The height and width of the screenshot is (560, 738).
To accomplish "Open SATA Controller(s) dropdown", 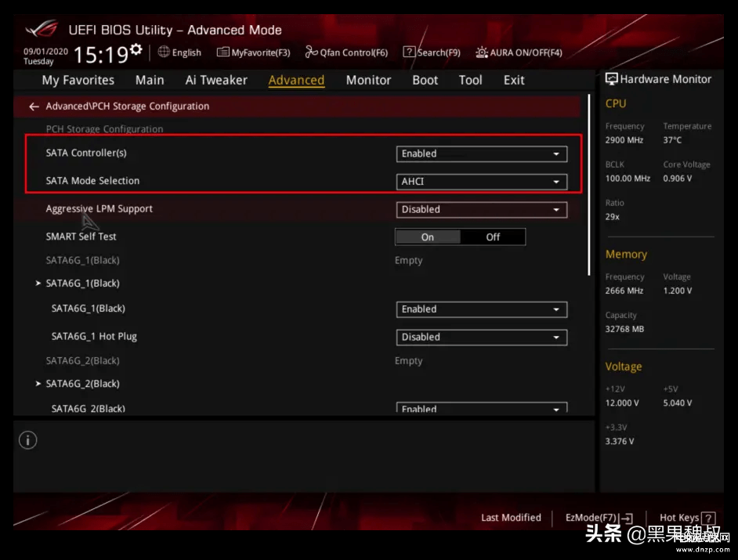I will point(482,154).
